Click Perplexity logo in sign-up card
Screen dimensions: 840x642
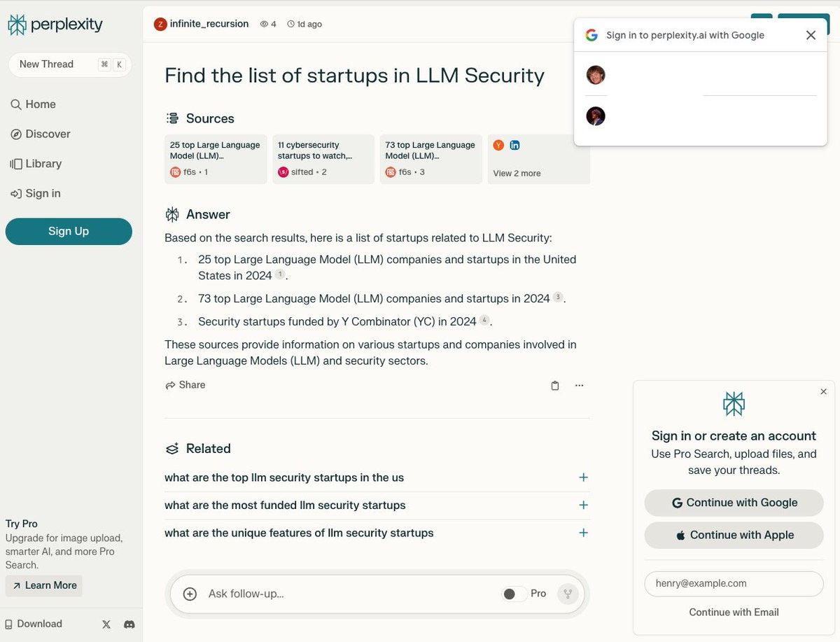pos(734,404)
